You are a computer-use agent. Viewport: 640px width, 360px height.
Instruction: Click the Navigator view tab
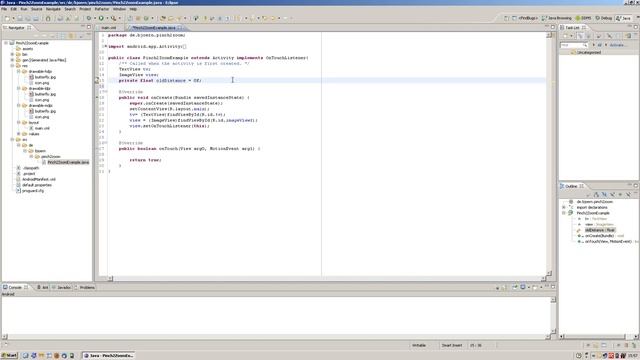16,28
